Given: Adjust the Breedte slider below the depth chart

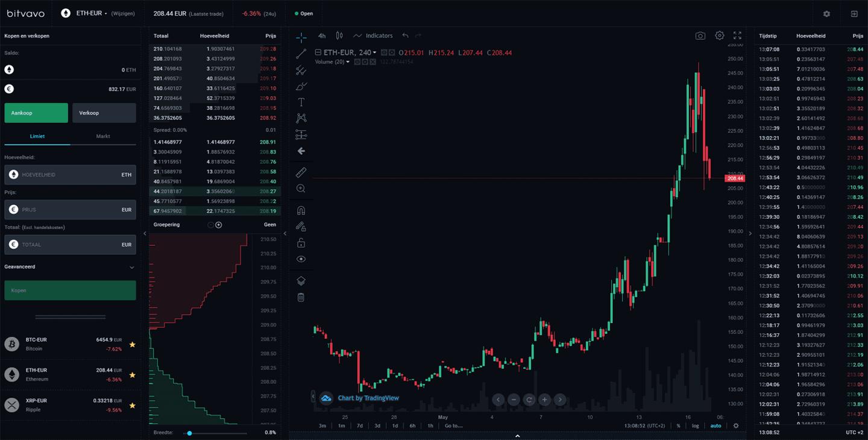Looking at the screenshot, I should [x=190, y=432].
